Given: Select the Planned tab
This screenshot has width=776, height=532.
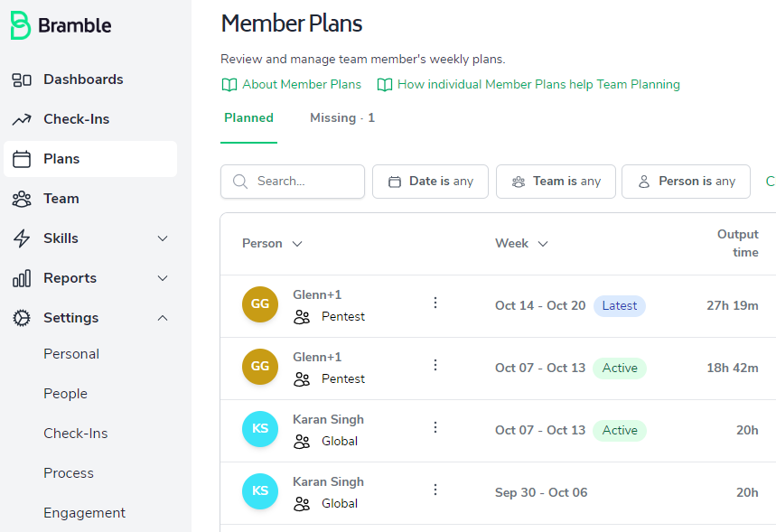Looking at the screenshot, I should (248, 118).
